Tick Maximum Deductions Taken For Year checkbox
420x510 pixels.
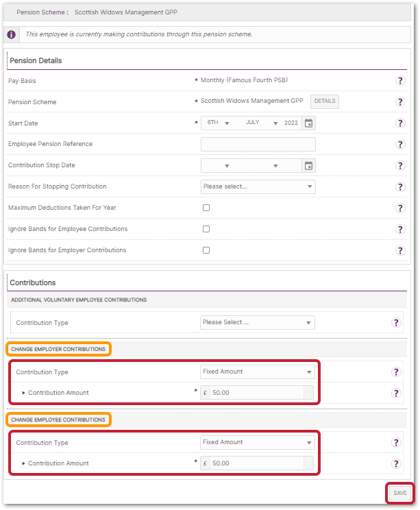[206, 208]
